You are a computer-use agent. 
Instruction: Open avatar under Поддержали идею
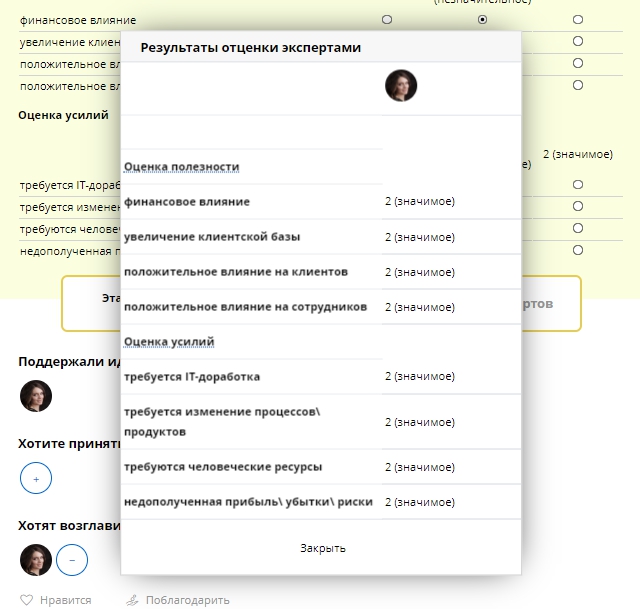coord(36,396)
